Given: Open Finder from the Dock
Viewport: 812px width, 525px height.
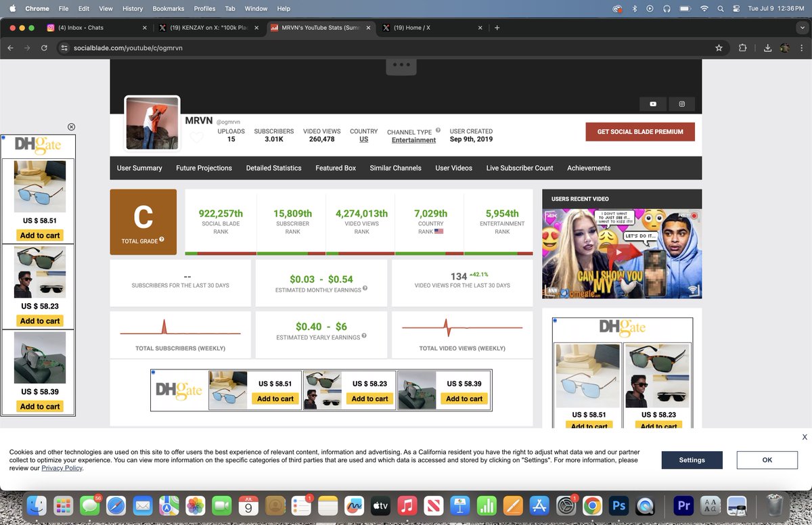Looking at the screenshot, I should [36, 505].
